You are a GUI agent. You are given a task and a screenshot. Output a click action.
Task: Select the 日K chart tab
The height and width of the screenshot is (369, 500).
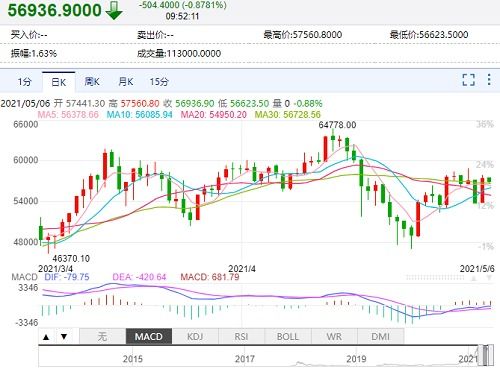pos(59,82)
